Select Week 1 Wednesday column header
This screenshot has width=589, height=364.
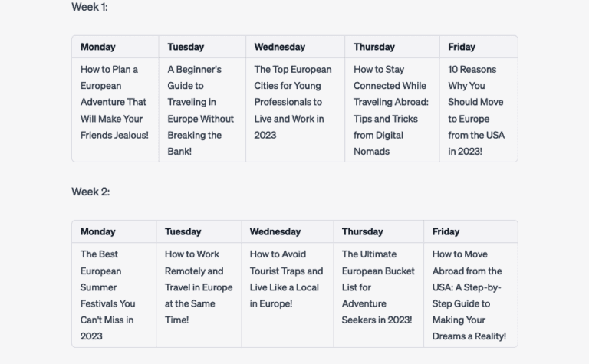click(x=280, y=47)
